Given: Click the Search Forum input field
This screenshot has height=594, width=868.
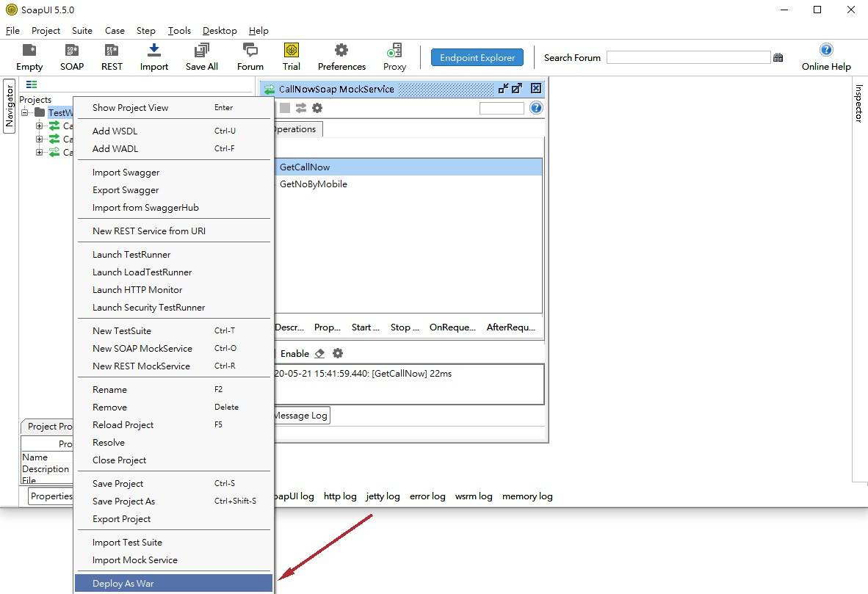Looking at the screenshot, I should tap(688, 57).
